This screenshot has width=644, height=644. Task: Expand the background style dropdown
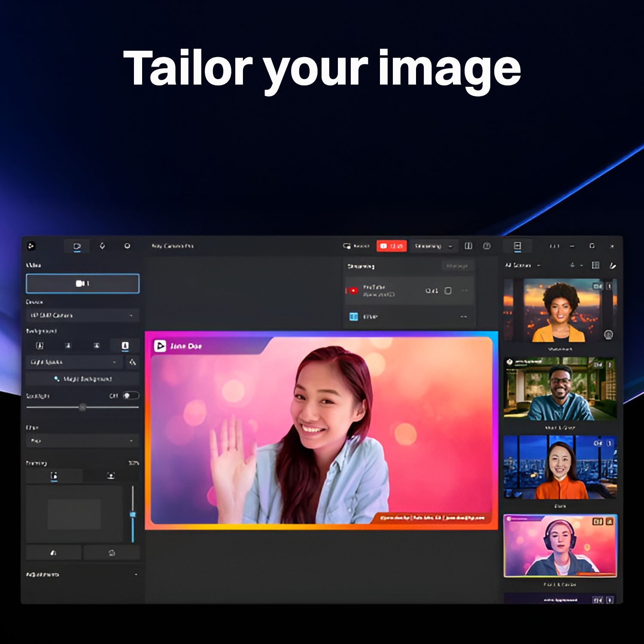pos(74,362)
